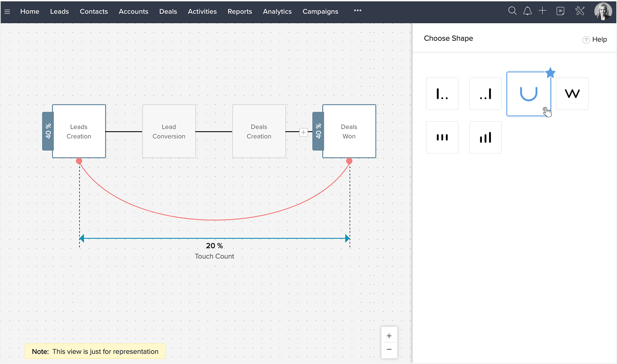Screen dimensions: 617x364
Task: Pick the linear equal-bars shape
Action: (442, 137)
